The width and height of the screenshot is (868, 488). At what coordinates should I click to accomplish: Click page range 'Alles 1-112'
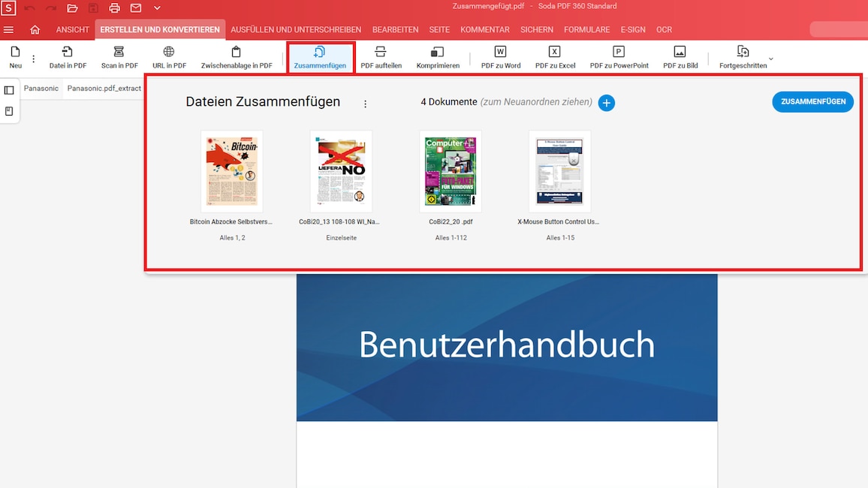[x=451, y=238]
